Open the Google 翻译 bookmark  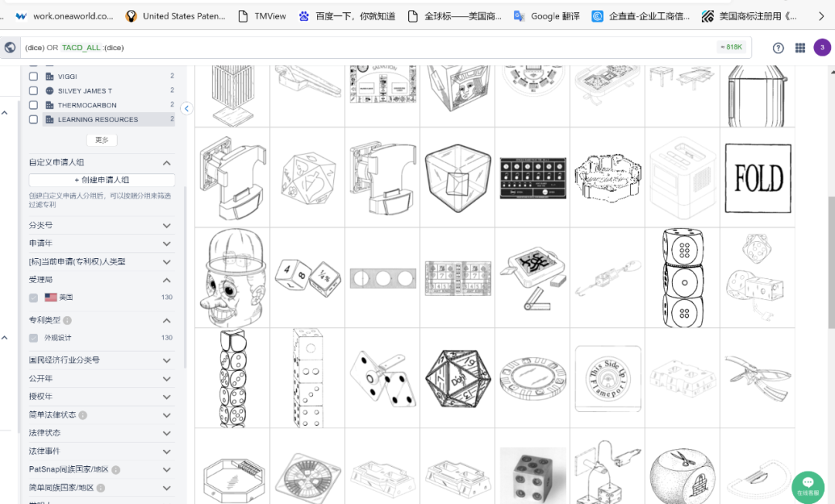(546, 16)
